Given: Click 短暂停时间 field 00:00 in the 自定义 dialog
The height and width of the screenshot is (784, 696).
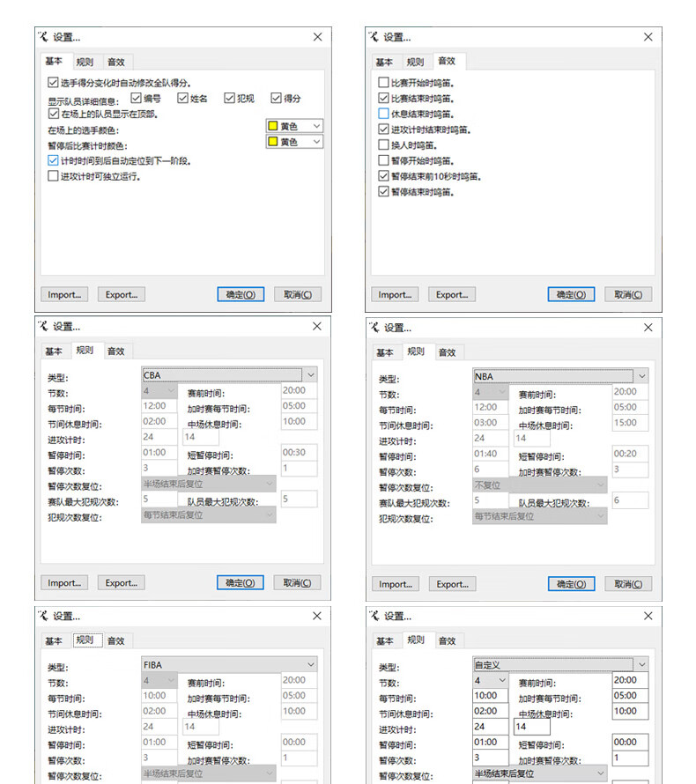Looking at the screenshot, I should point(631,743).
